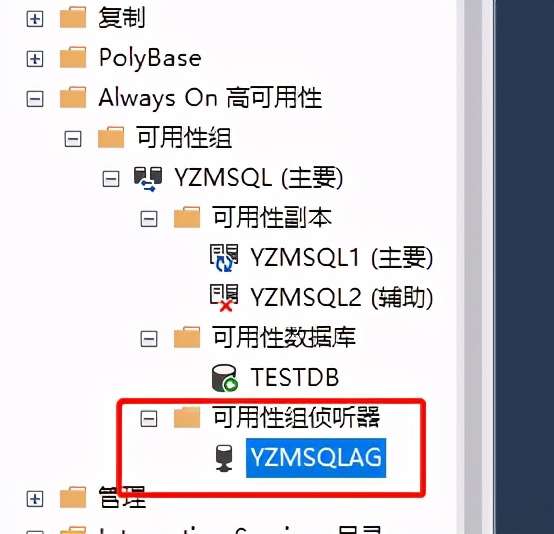
Task: Click the YZMSQLAG listener icon
Action: pos(224,458)
